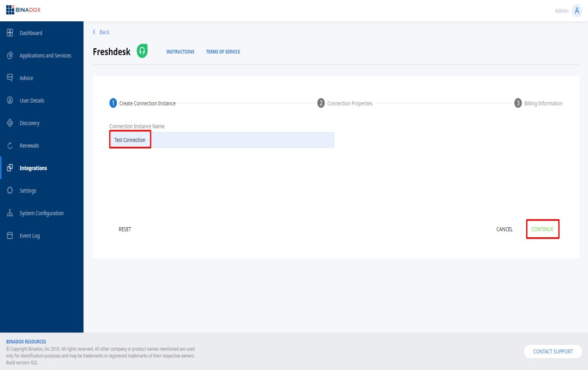The width and height of the screenshot is (588, 370).
Task: Open System Configuration page
Action: click(41, 213)
